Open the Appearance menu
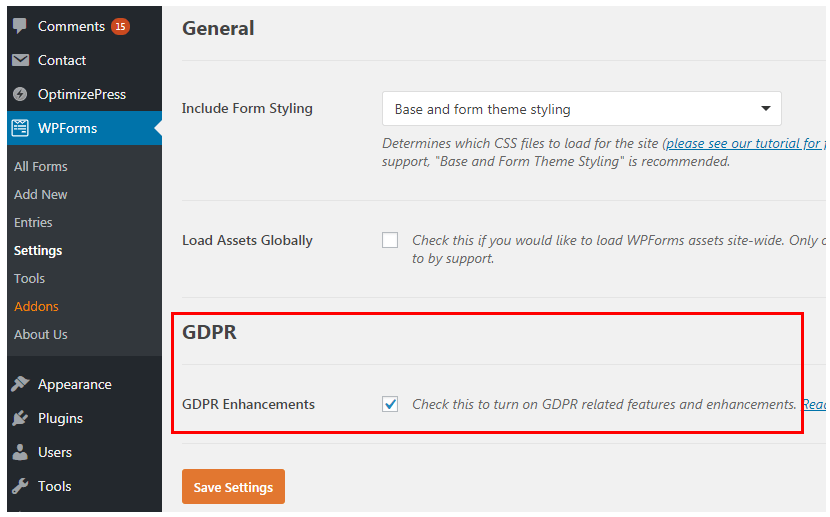This screenshot has height=517, width=830. (x=75, y=384)
